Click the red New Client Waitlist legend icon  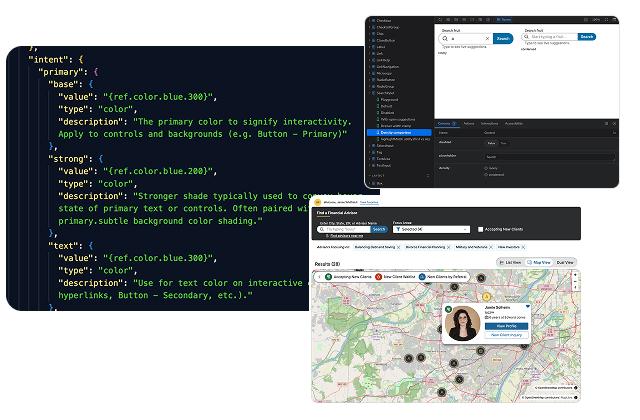[x=378, y=277]
